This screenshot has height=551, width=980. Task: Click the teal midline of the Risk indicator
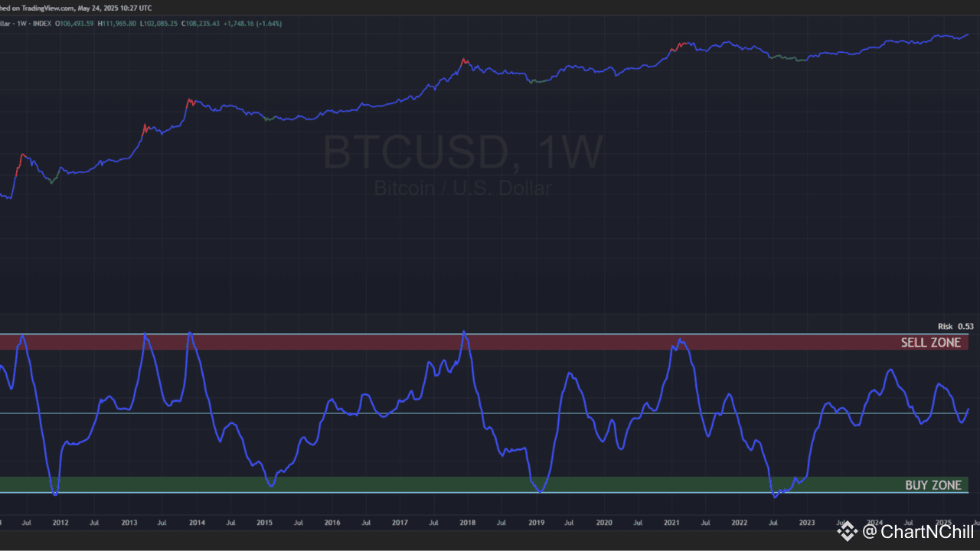coord(459,414)
